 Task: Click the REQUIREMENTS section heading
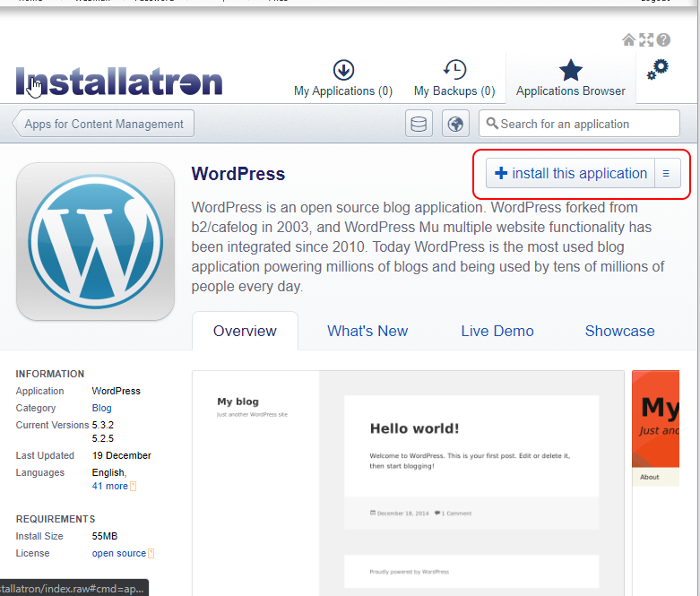click(56, 519)
